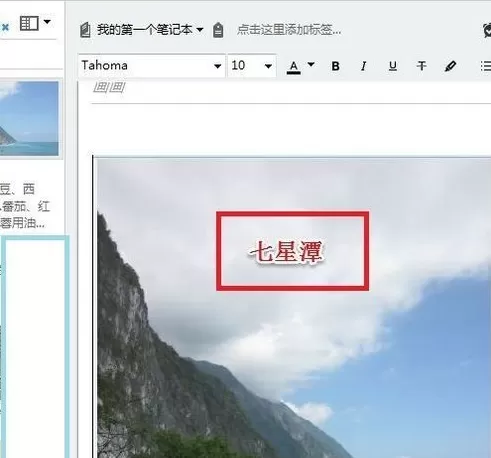Toggle italic formatting
The height and width of the screenshot is (458, 491).
click(x=364, y=66)
